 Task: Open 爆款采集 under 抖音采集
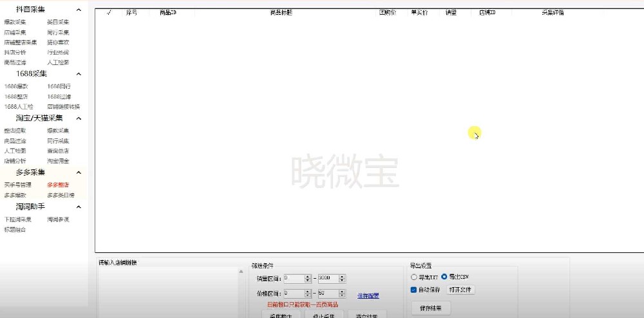tap(15, 22)
